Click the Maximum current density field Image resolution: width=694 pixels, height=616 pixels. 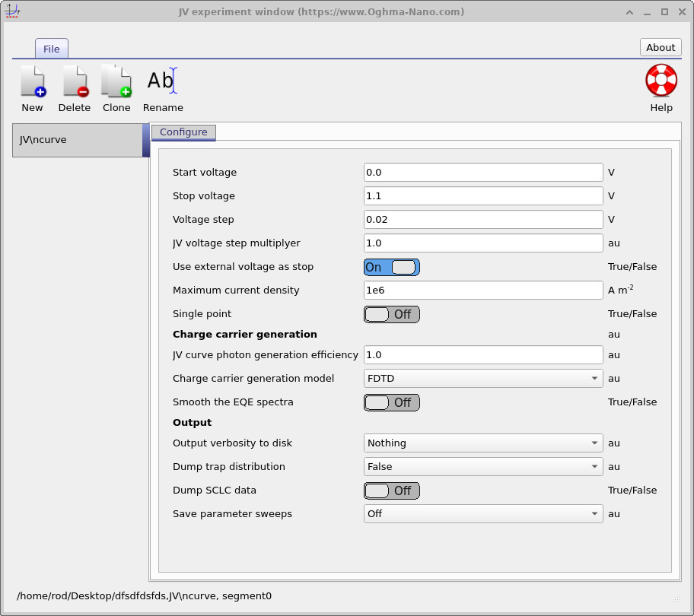pos(483,290)
